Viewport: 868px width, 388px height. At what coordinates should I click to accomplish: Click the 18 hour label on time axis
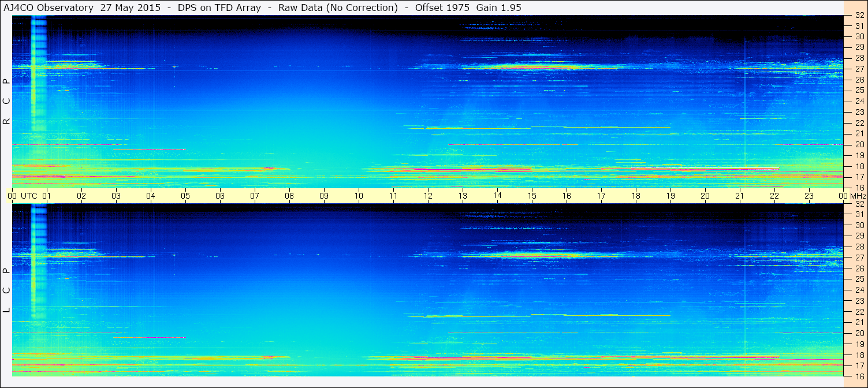coord(636,196)
